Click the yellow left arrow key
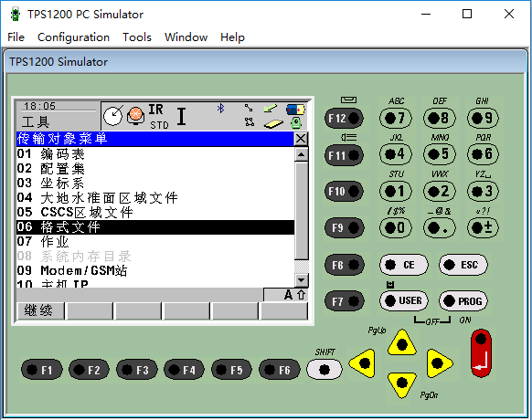 362,363
